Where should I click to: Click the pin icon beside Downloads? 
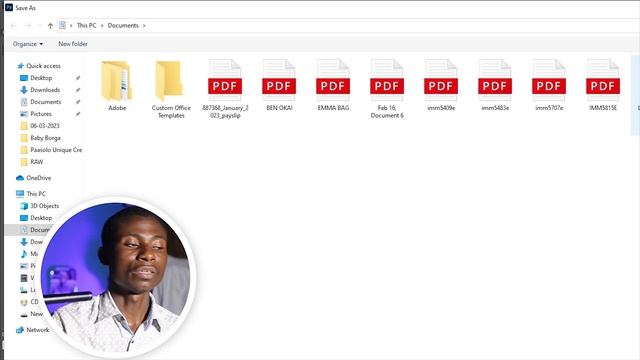pyautogui.click(x=78, y=90)
